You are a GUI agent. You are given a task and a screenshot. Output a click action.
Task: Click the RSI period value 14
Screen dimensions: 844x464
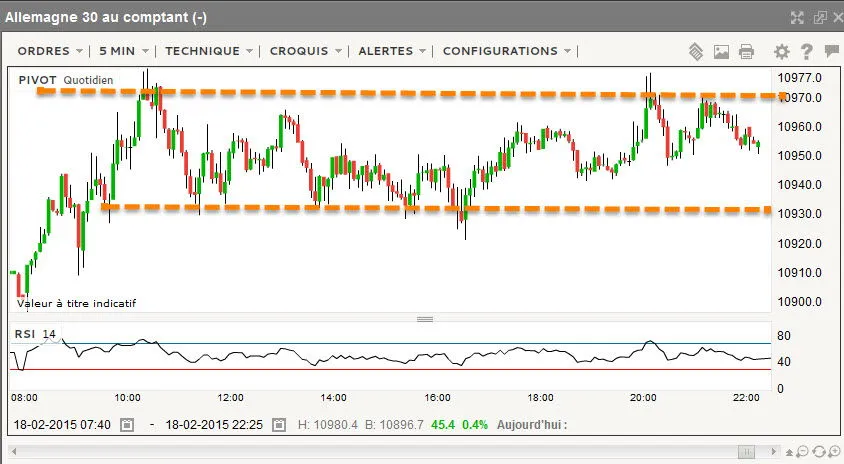(x=49, y=334)
